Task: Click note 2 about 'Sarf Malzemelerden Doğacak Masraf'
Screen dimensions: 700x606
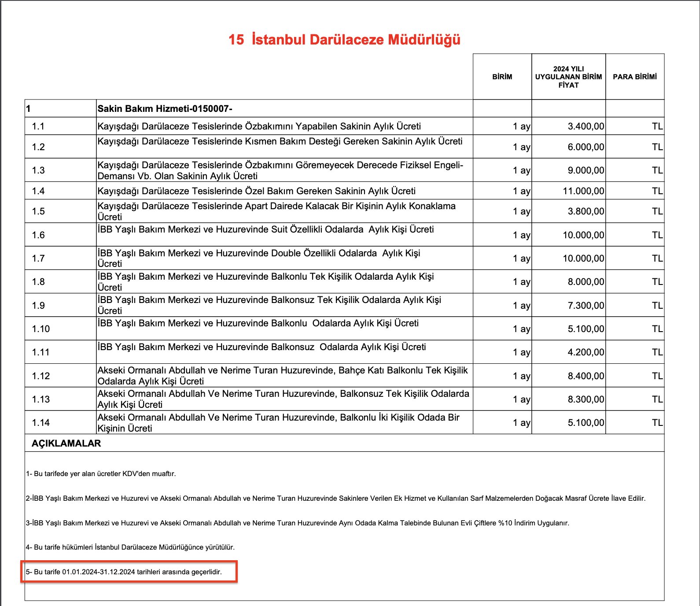Action: (335, 499)
